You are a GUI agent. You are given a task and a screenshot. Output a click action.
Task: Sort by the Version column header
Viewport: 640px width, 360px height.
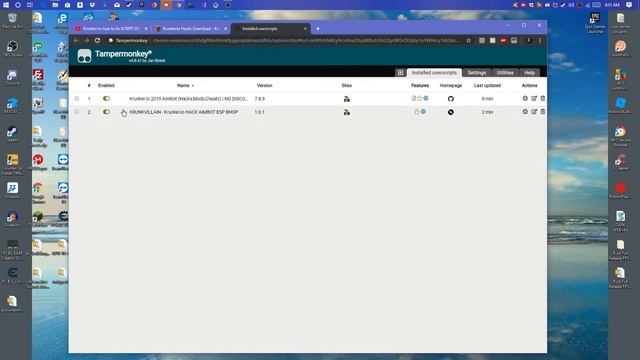pos(264,85)
